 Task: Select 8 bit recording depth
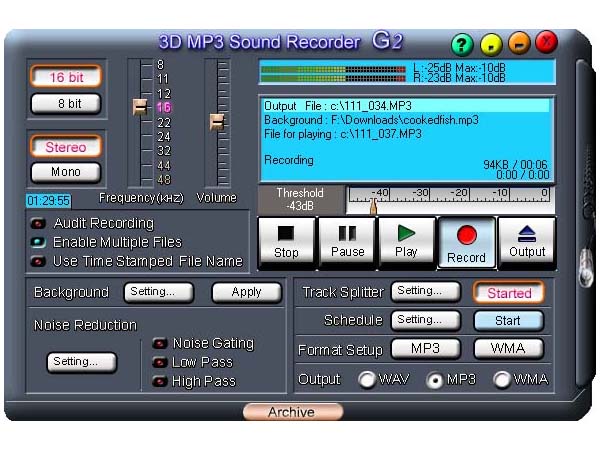coord(66,103)
